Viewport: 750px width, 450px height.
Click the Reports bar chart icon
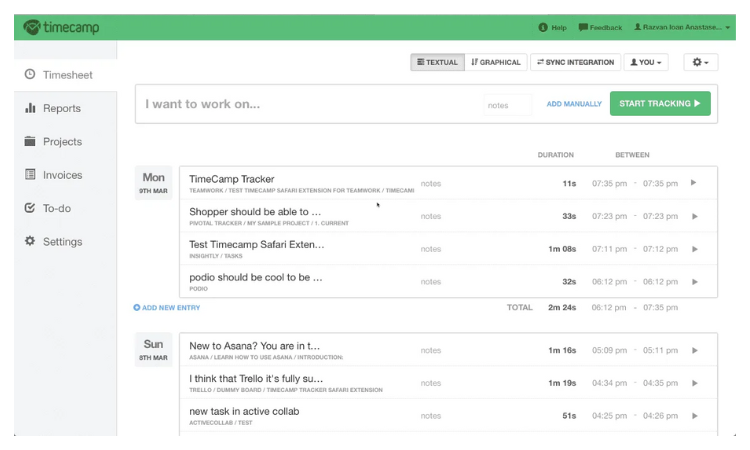point(30,108)
